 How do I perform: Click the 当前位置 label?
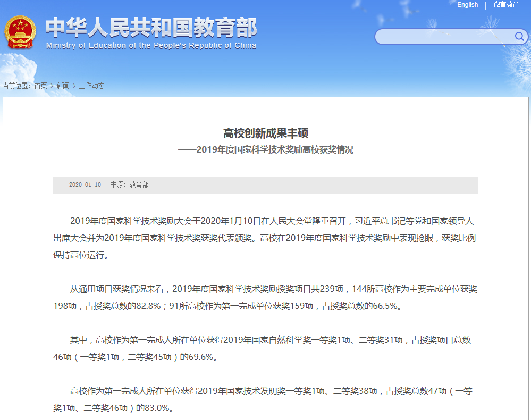tap(17, 86)
